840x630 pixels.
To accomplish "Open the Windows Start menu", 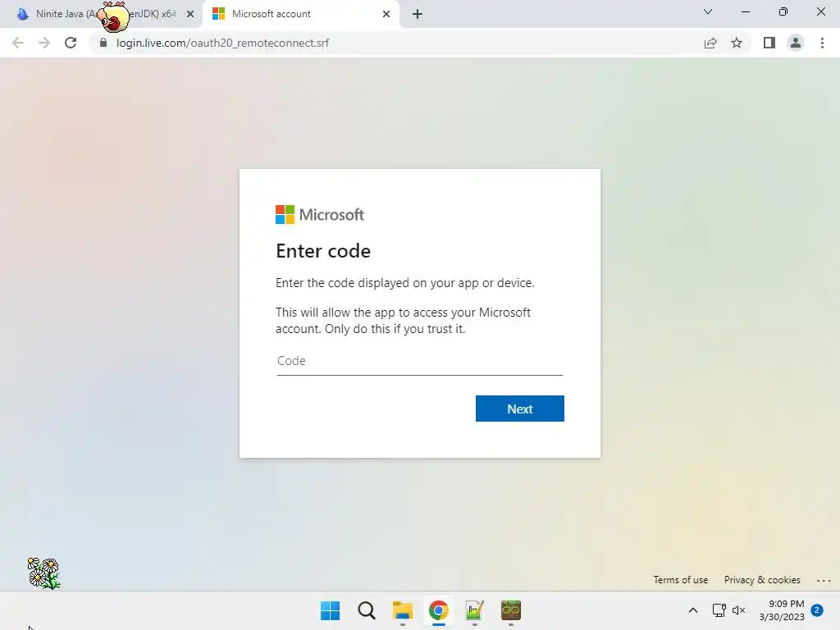I will (x=330, y=610).
